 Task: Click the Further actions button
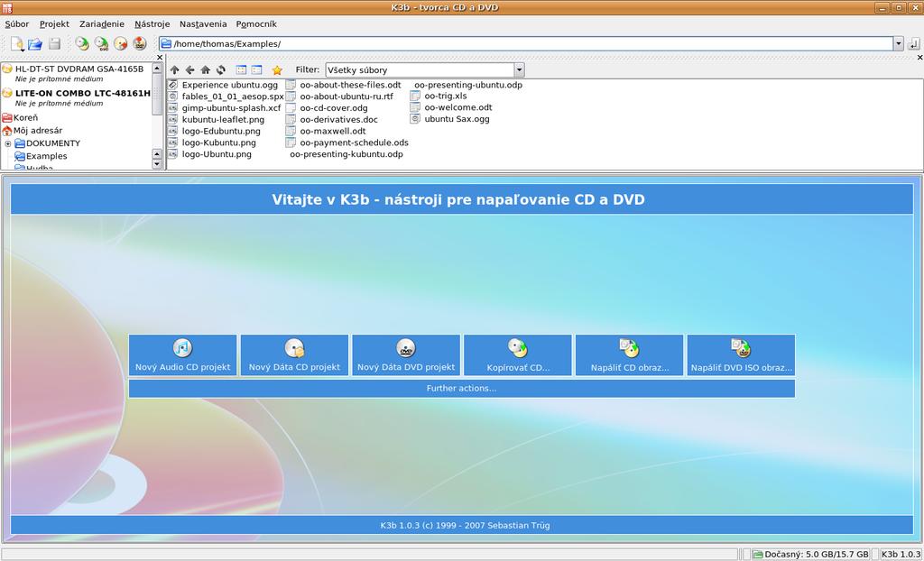click(x=461, y=389)
